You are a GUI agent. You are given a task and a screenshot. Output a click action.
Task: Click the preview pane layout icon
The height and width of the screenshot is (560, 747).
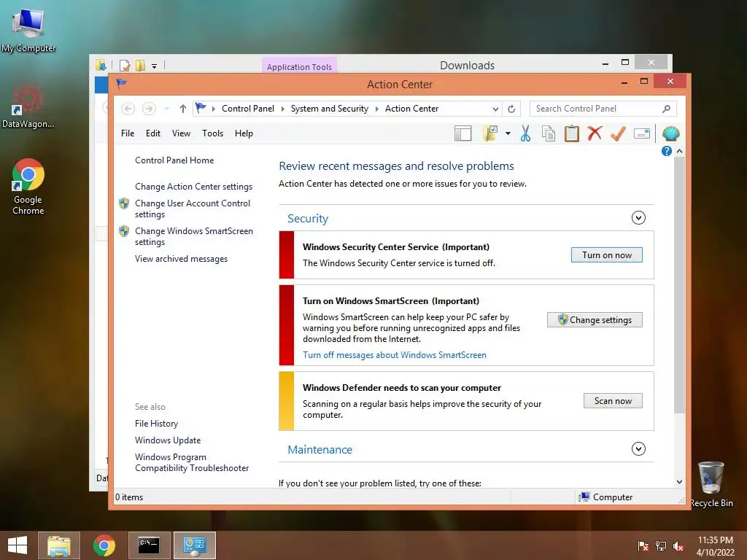462,134
